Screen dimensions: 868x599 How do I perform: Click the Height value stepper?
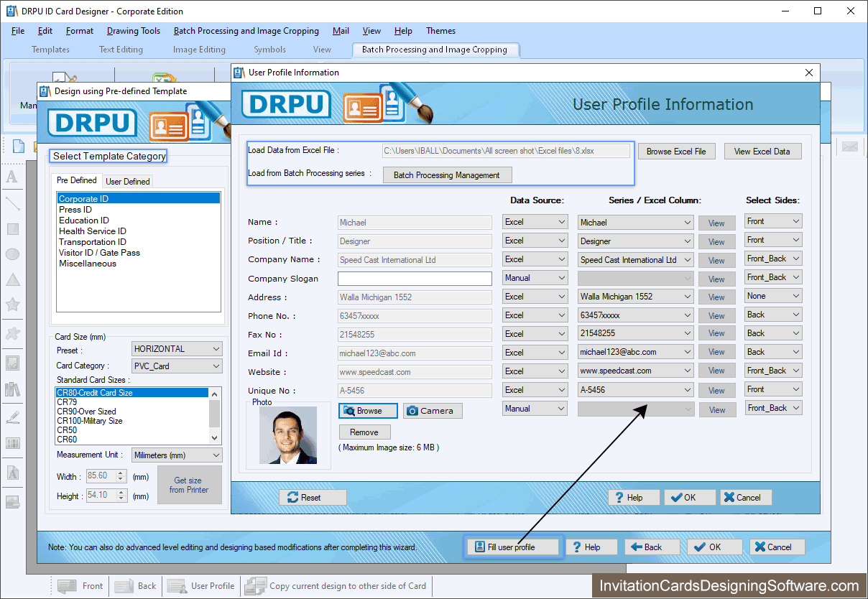(x=121, y=496)
